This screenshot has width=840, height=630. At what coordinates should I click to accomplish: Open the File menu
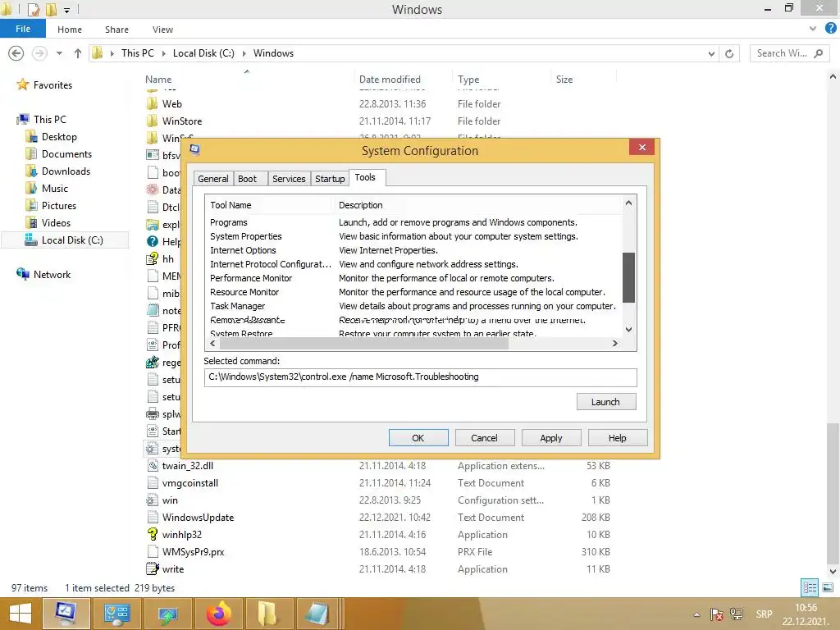pyautogui.click(x=22, y=29)
